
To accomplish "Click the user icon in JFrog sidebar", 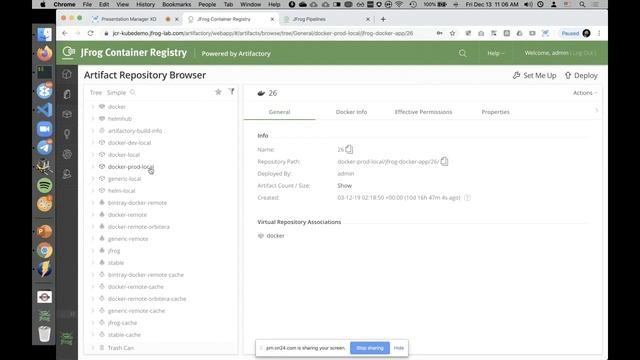I will click(x=67, y=174).
